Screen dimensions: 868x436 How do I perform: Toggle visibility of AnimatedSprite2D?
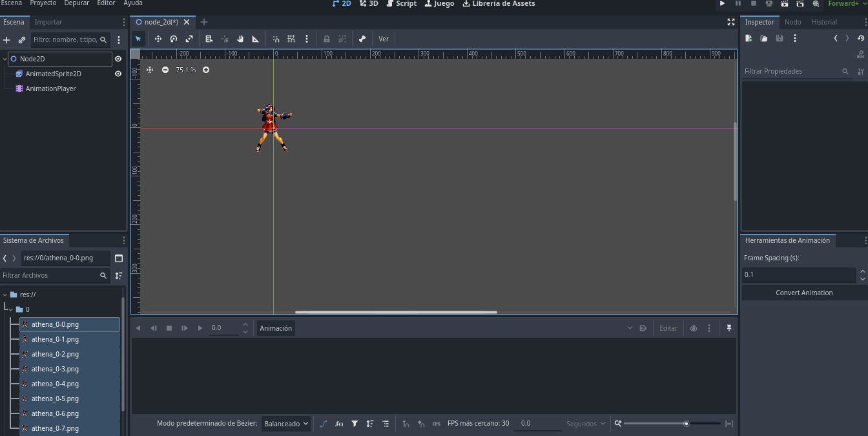click(x=118, y=74)
